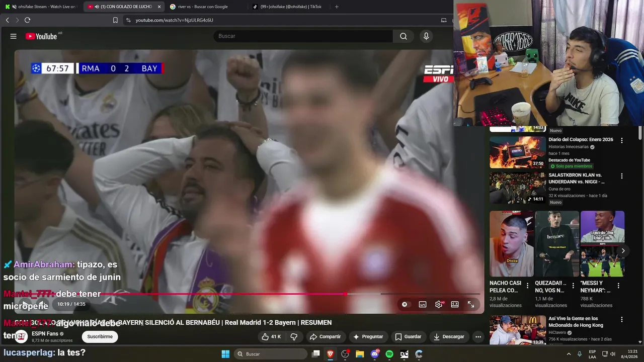
Task: Open options menu for Diario del Colapso video
Action: coord(622,141)
